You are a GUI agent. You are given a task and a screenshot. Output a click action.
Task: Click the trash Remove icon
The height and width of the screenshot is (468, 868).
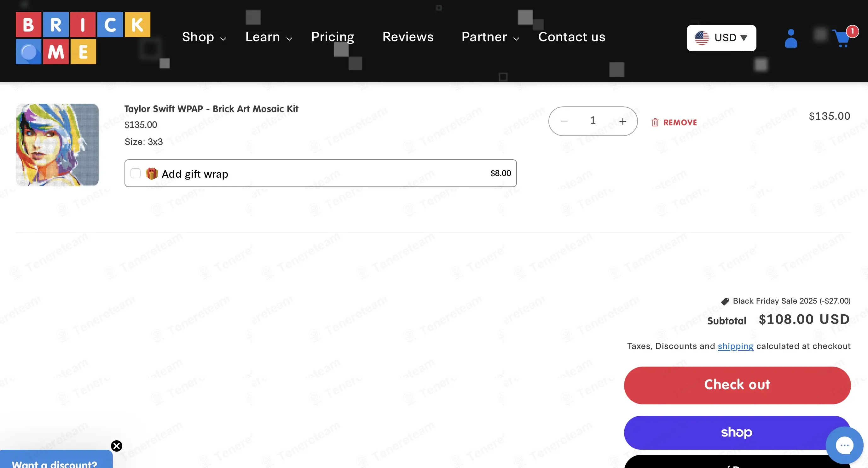pos(655,122)
